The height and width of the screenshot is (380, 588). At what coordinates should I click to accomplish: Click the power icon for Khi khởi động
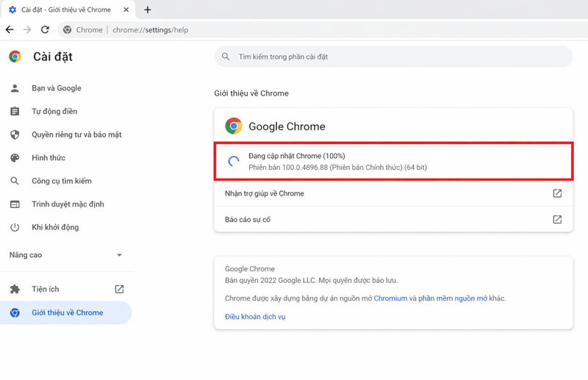(15, 227)
